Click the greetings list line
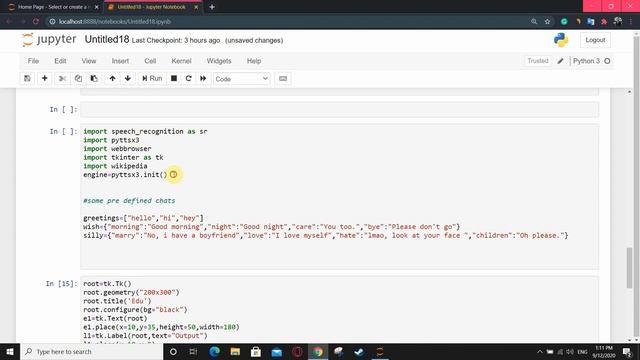This screenshot has height=360, width=640. [143, 218]
